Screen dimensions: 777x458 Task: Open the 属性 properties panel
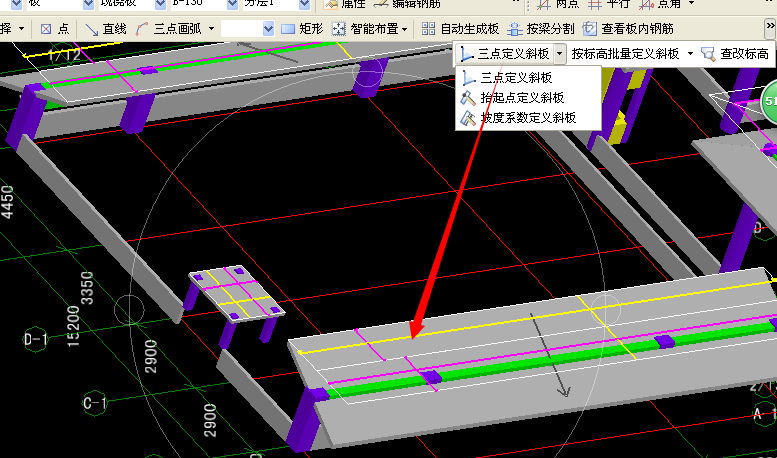pos(344,4)
